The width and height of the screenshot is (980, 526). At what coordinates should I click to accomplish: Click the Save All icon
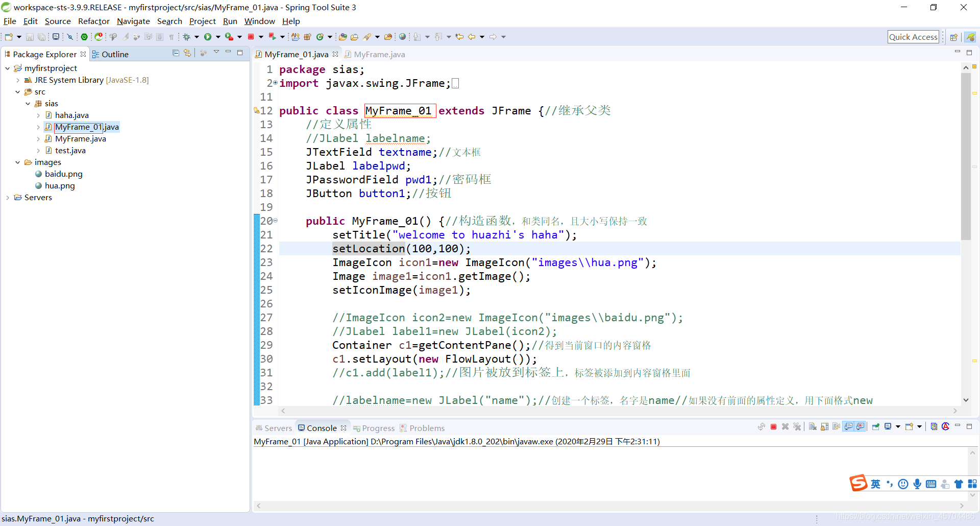41,37
